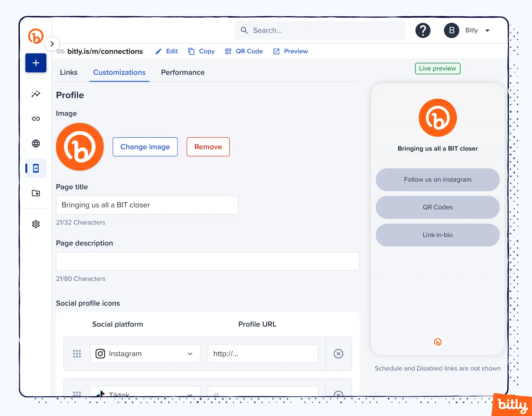Open the analytics sparkline sidebar icon
The width and height of the screenshot is (532, 416).
(x=36, y=94)
